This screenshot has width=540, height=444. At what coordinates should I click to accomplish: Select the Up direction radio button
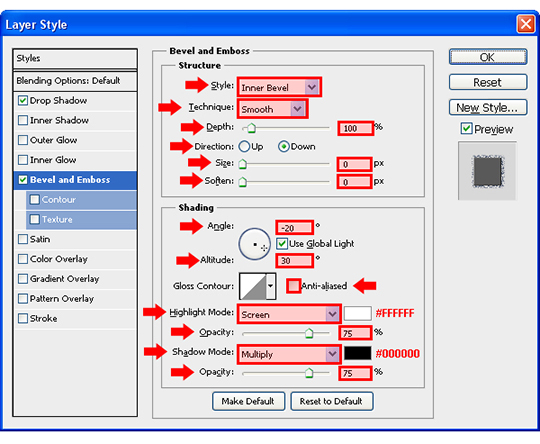pos(244,147)
